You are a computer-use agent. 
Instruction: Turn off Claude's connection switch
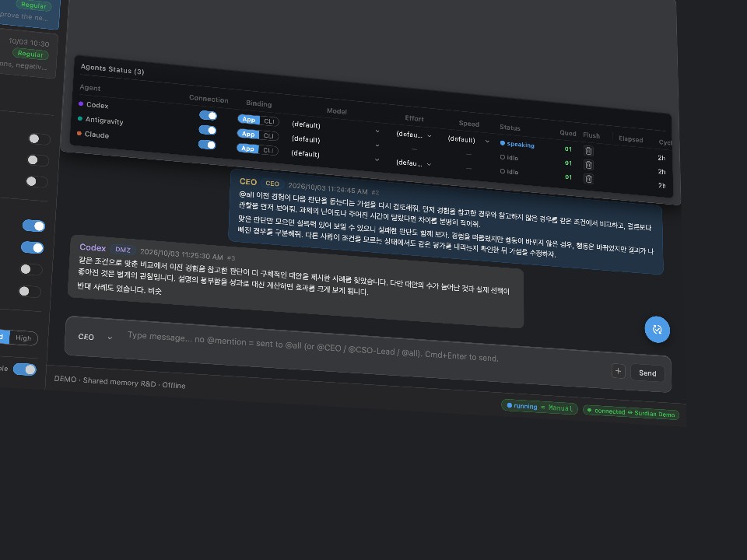[x=207, y=145]
